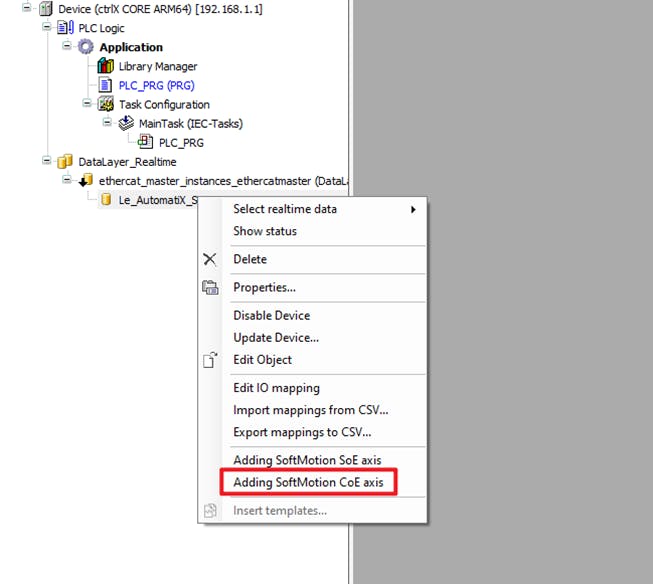The image size is (653, 584).
Task: Open Properties from the context menu
Action: point(264,287)
